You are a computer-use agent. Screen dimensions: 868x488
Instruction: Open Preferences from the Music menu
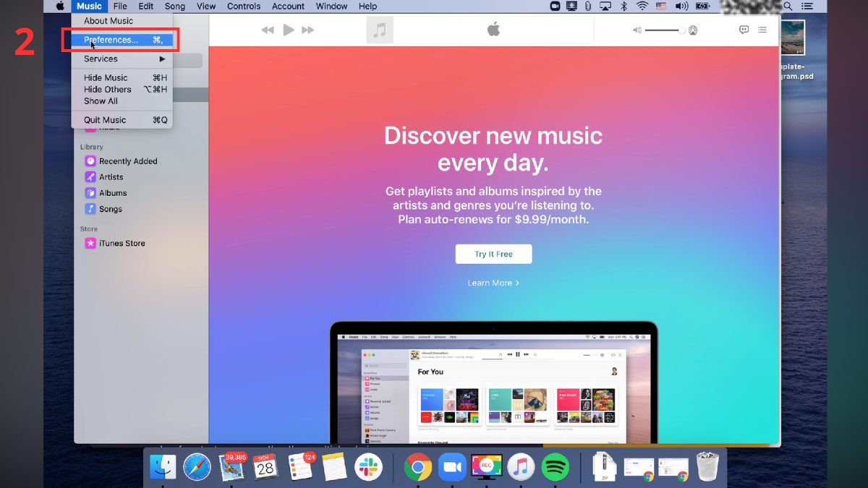pos(122,40)
